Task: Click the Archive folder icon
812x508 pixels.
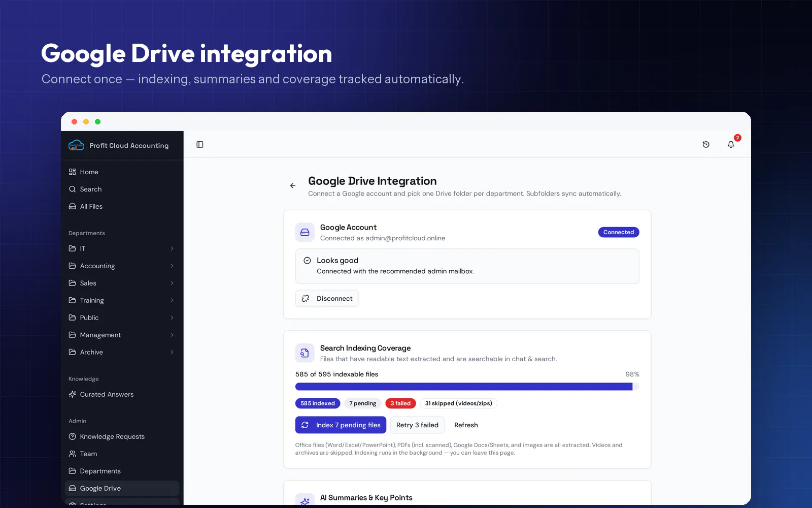Action: point(73,353)
